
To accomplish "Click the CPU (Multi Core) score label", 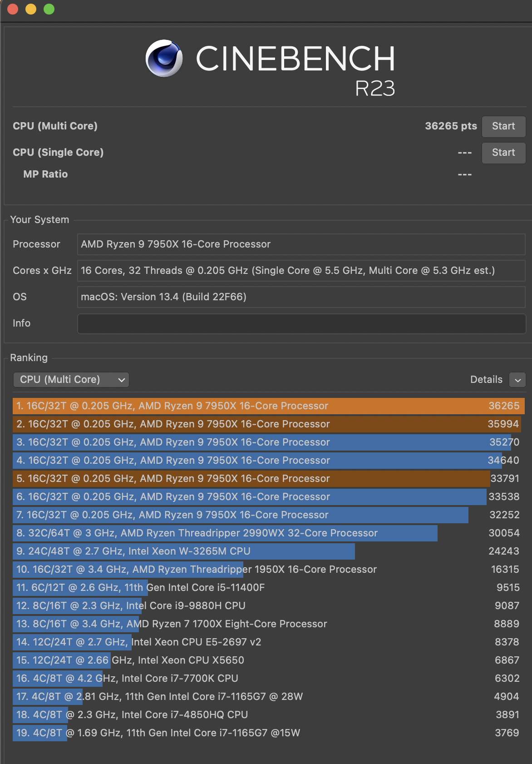I will tap(55, 126).
